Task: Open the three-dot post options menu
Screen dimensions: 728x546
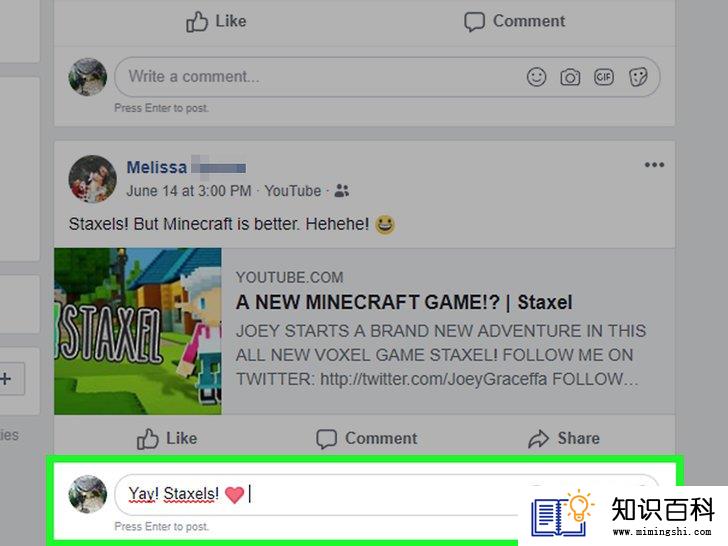Action: [x=654, y=165]
